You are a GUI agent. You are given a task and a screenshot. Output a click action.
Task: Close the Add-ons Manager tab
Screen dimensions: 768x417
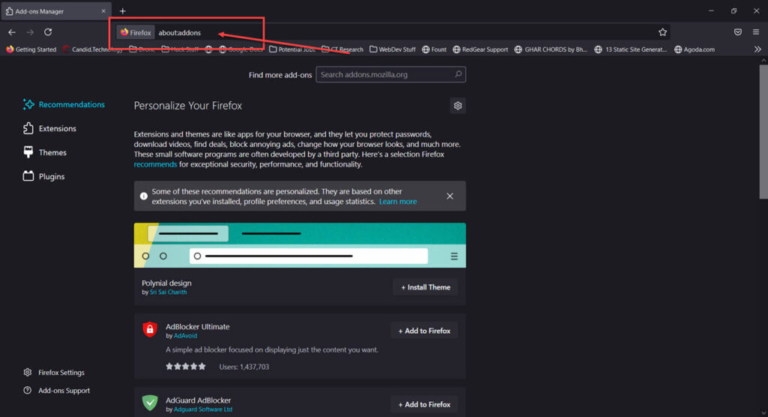pyautogui.click(x=103, y=11)
